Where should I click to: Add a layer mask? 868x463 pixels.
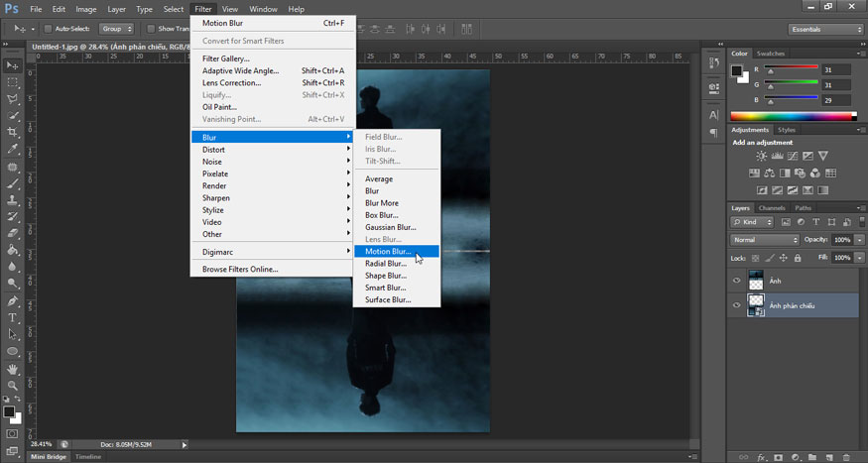(779, 457)
